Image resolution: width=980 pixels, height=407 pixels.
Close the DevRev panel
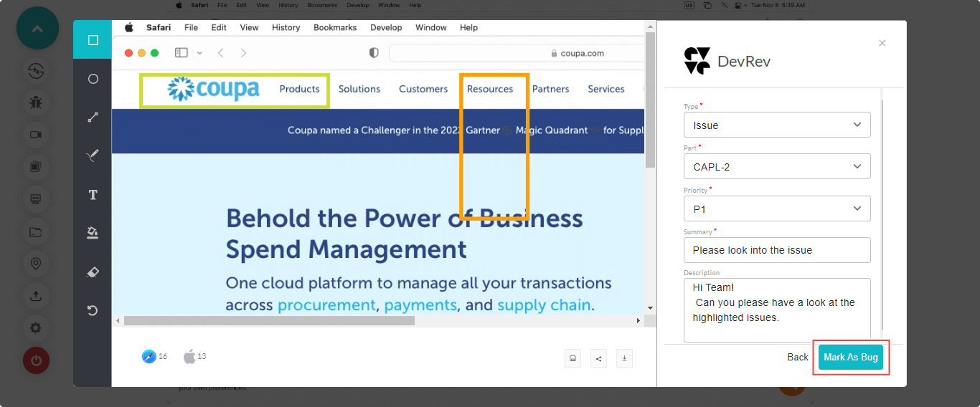882,43
